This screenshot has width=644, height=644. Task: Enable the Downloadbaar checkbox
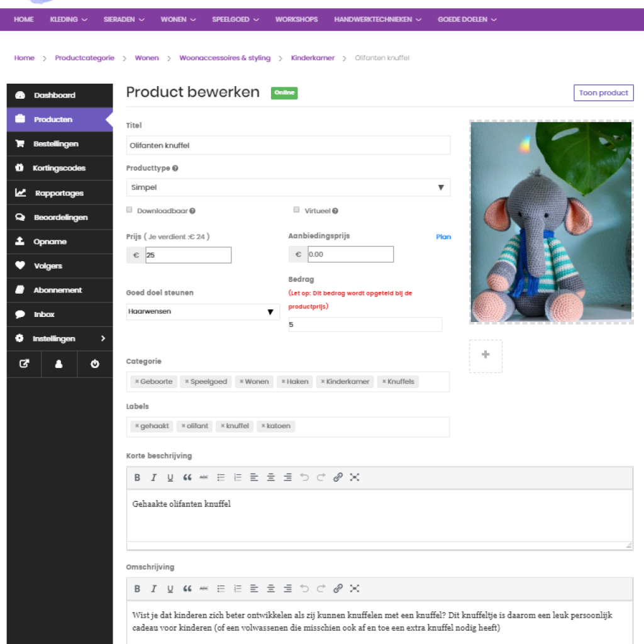130,210
